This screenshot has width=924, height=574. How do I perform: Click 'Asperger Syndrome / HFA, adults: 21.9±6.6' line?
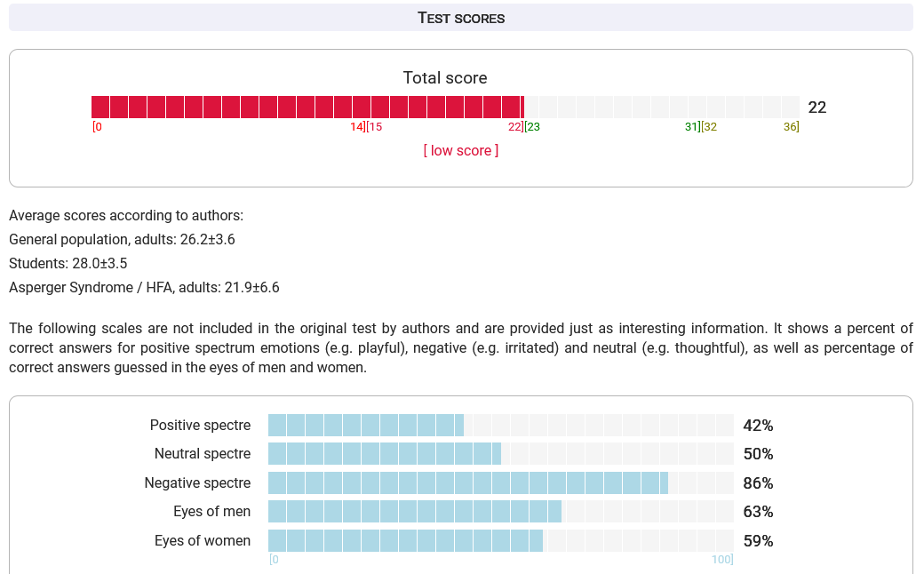[144, 288]
